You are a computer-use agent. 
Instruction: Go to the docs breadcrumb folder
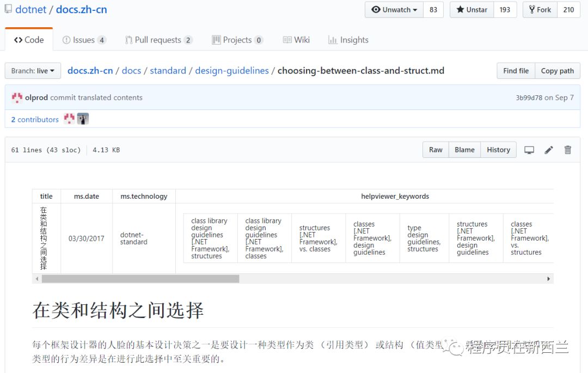pyautogui.click(x=131, y=70)
